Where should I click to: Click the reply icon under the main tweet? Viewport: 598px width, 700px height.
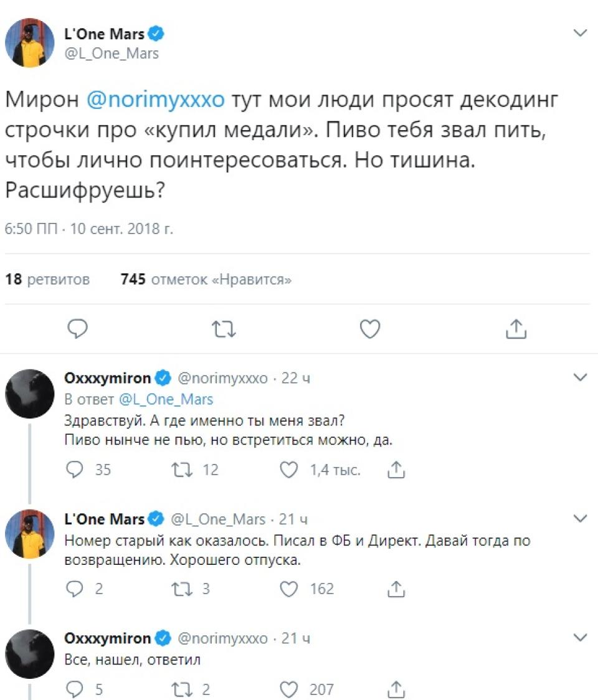(77, 329)
